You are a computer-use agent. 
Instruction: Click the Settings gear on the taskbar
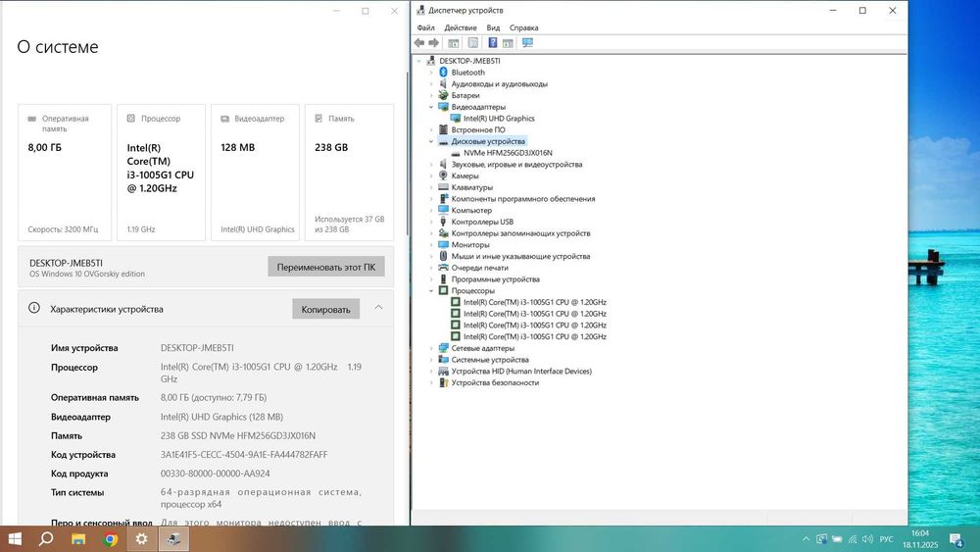142,539
